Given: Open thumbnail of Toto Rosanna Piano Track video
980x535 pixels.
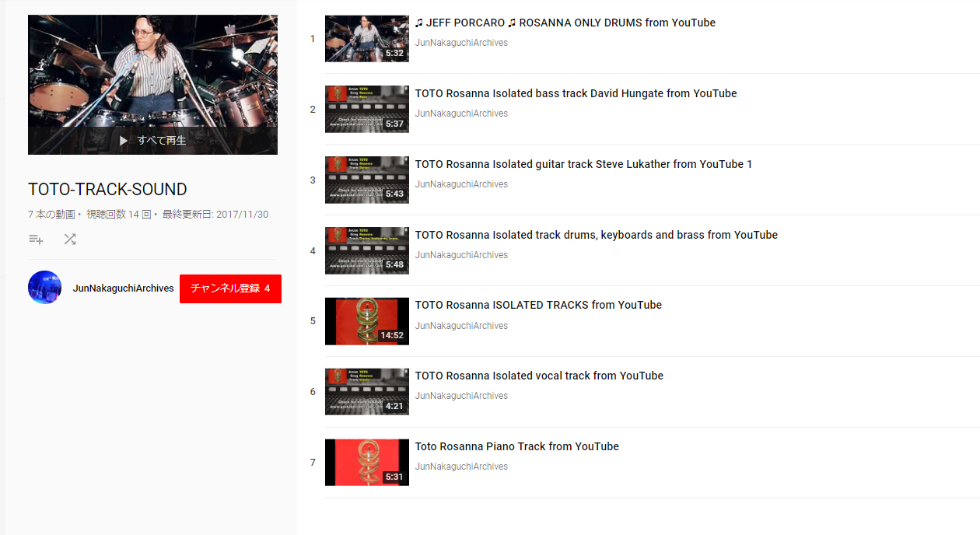Looking at the screenshot, I should (x=367, y=463).
